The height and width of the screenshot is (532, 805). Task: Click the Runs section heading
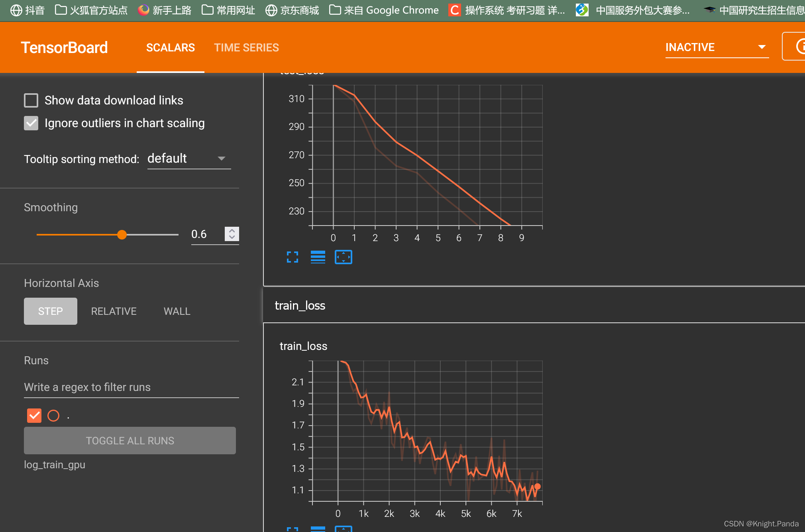click(x=36, y=360)
